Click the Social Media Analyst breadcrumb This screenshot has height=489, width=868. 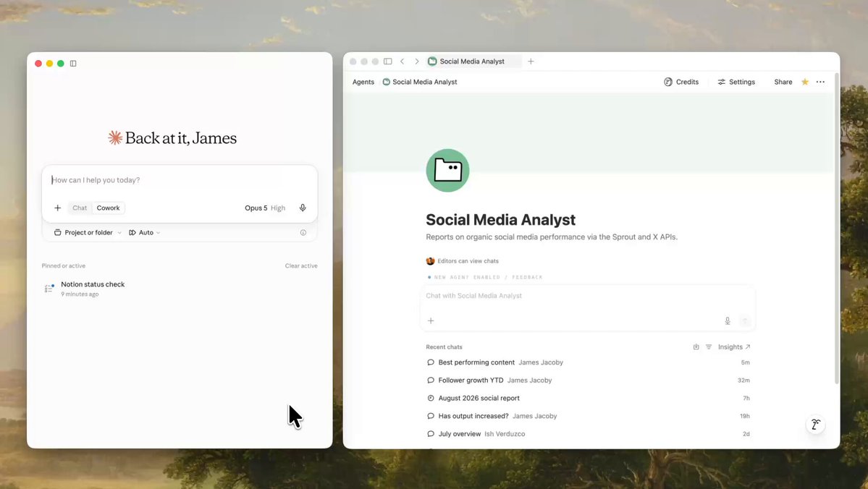coord(420,82)
